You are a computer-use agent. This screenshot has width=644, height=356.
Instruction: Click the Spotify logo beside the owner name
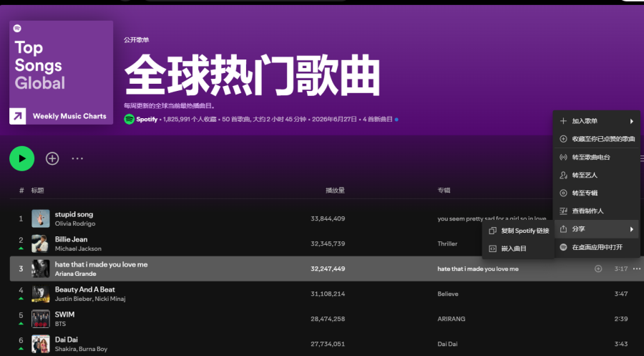(129, 119)
